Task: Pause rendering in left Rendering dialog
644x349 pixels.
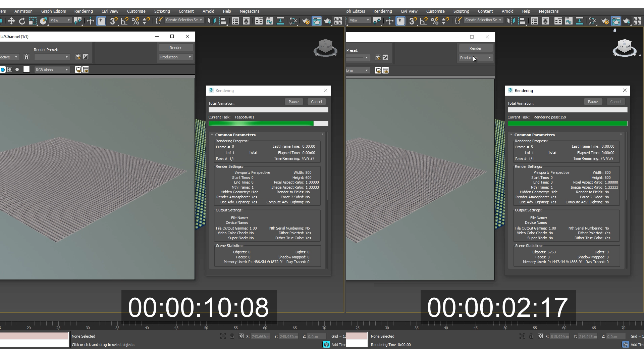Action: click(293, 102)
